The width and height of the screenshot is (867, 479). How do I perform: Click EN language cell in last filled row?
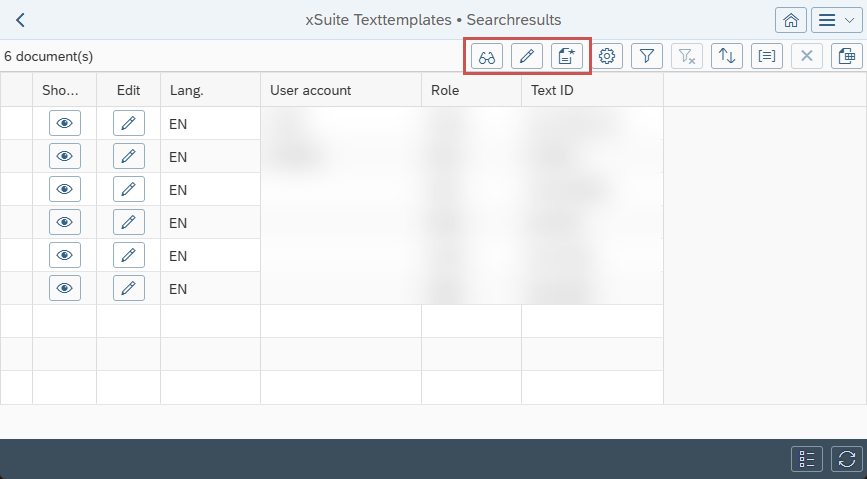point(211,289)
